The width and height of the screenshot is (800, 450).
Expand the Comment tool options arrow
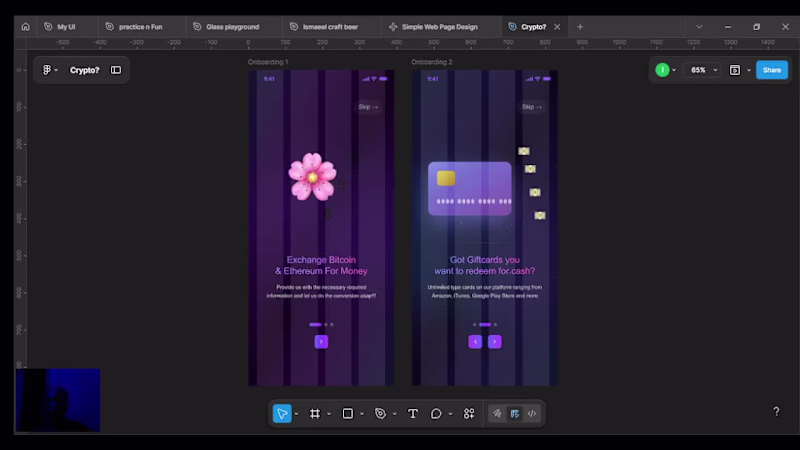click(450, 414)
